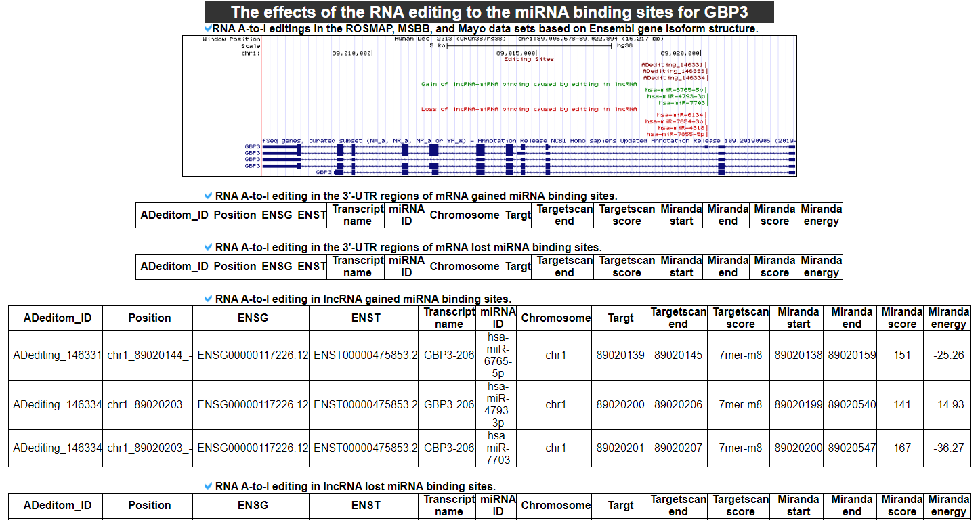Screen dimensions: 980x520
Task: Click Miranda energy header in lncRNA gained table
Action: click(x=948, y=318)
